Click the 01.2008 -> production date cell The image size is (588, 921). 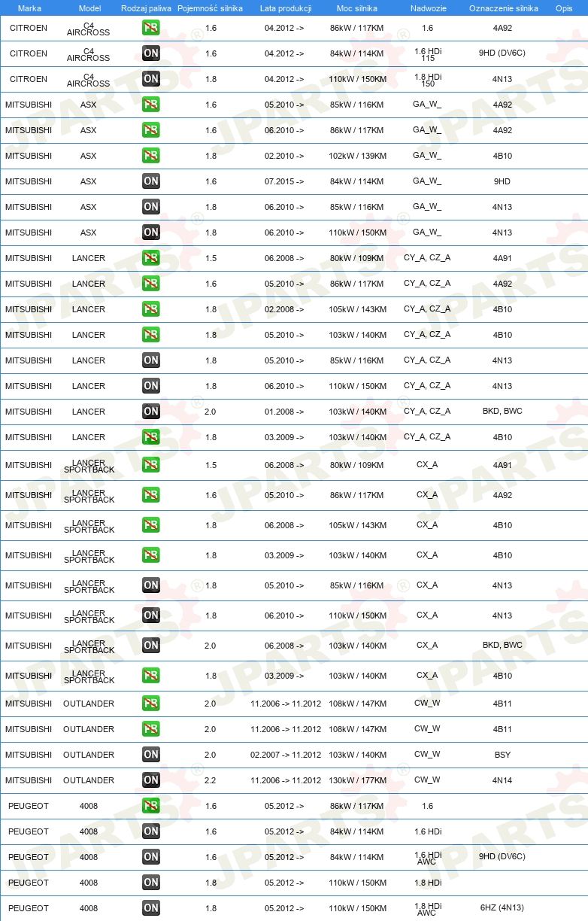click(284, 412)
